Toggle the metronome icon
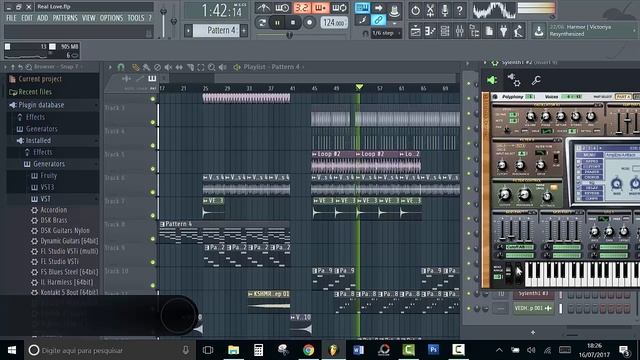640x360 pixels. point(263,8)
